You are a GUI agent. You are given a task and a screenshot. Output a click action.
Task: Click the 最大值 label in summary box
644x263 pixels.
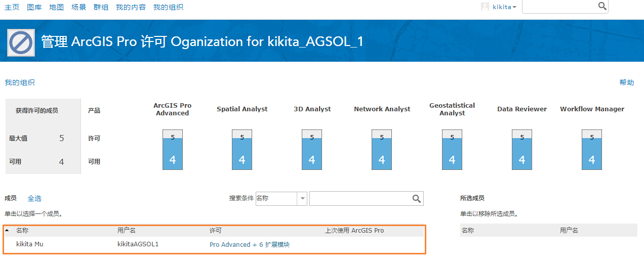[18, 138]
